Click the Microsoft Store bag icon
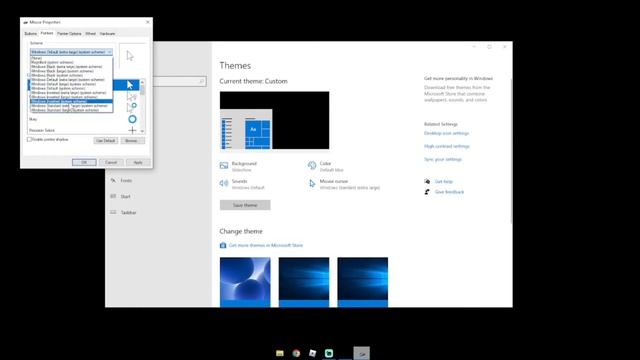This screenshot has height=360, width=640. pos(223,245)
